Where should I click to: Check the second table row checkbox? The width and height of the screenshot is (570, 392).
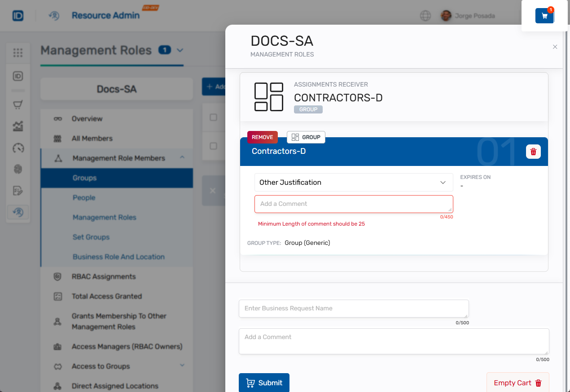click(214, 146)
